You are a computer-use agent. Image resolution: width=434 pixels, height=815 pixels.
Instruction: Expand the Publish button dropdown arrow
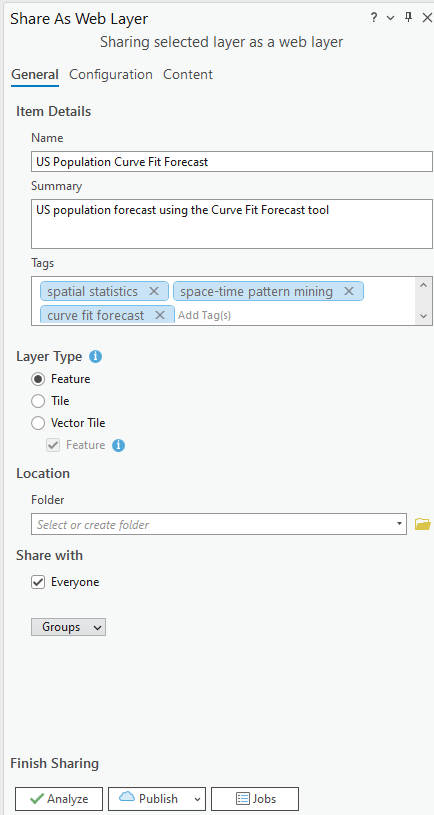point(198,799)
